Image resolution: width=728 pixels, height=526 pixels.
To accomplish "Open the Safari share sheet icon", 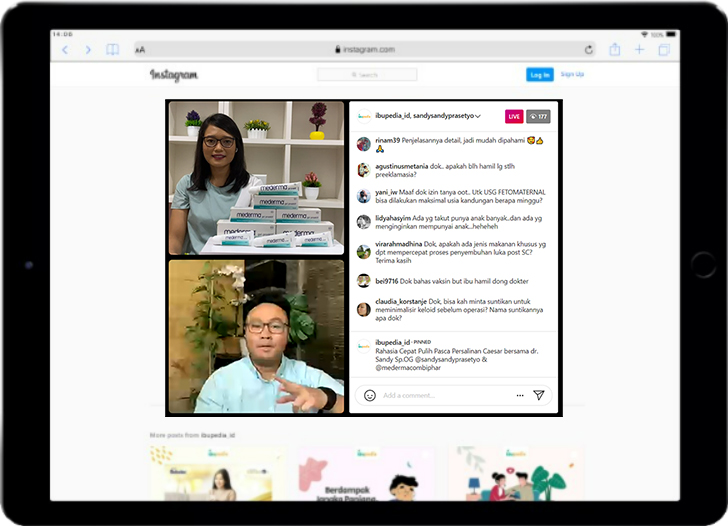I will [615, 49].
